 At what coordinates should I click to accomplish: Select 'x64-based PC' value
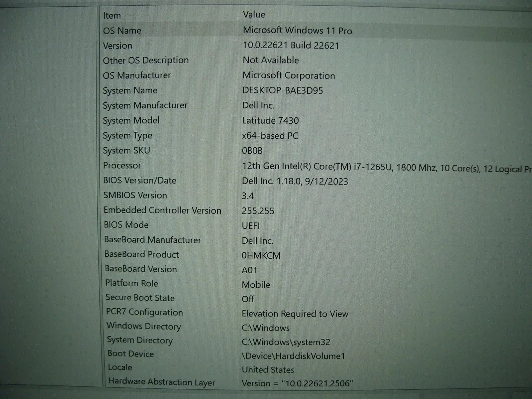tap(270, 136)
